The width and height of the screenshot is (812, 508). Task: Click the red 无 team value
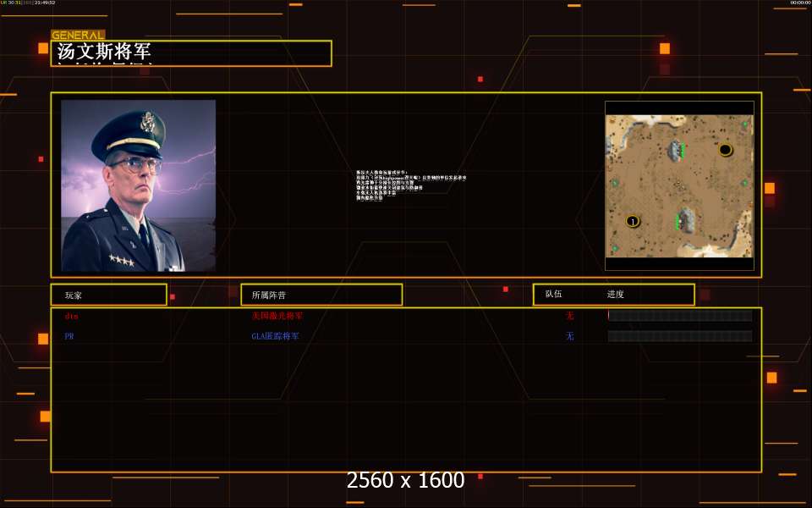569,316
